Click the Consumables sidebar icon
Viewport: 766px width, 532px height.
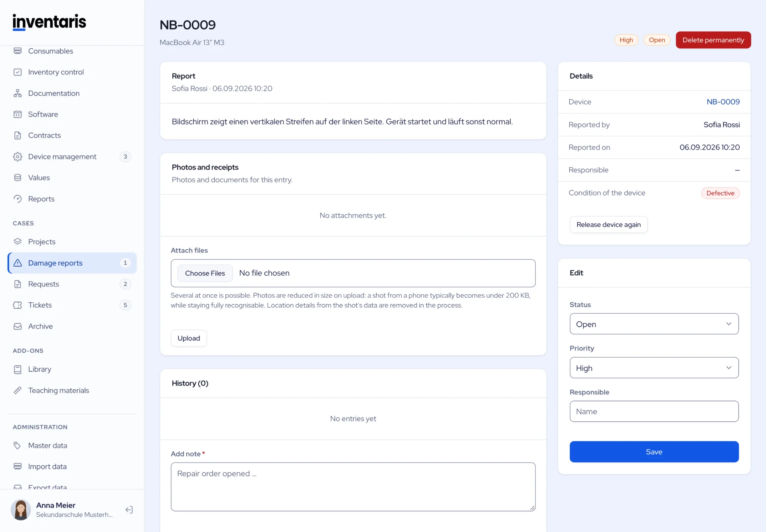[x=18, y=51]
